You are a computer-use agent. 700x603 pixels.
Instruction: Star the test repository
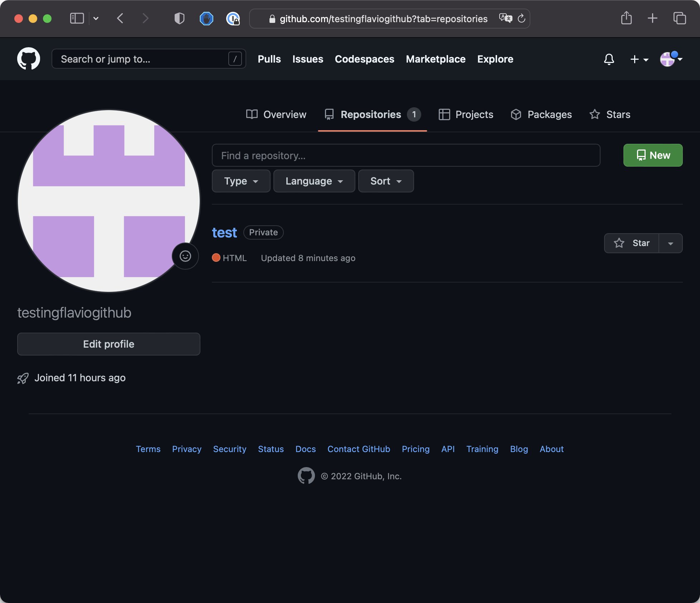(x=632, y=243)
